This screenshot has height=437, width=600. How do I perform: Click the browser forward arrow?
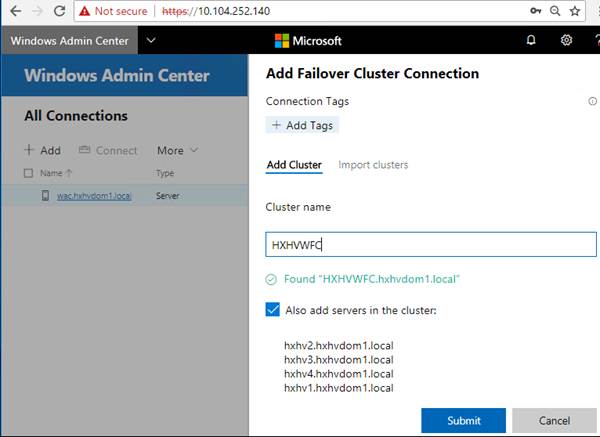pos(37,11)
